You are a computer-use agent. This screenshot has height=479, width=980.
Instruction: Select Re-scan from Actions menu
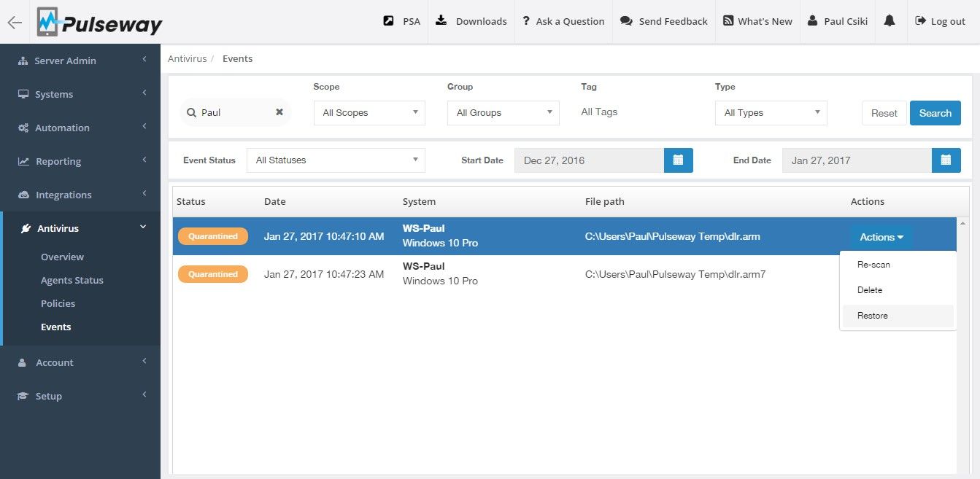tap(898, 265)
